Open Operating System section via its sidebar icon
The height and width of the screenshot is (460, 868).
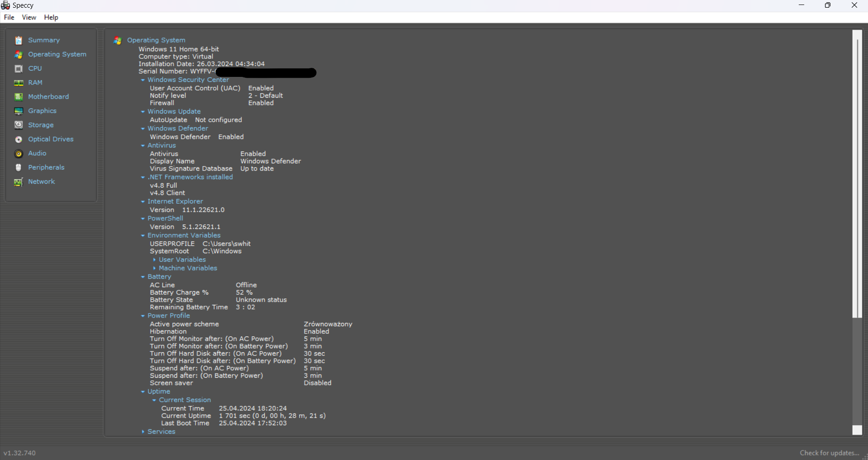click(x=19, y=55)
